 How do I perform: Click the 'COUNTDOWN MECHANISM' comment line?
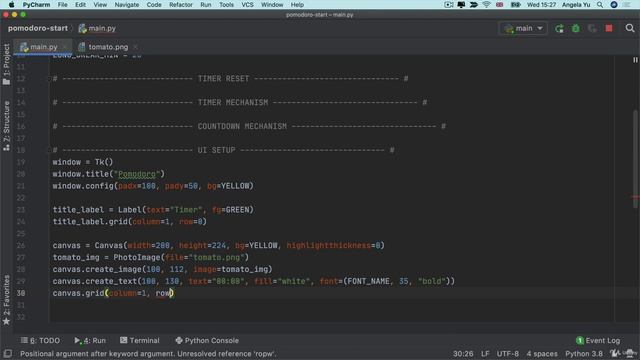249,127
